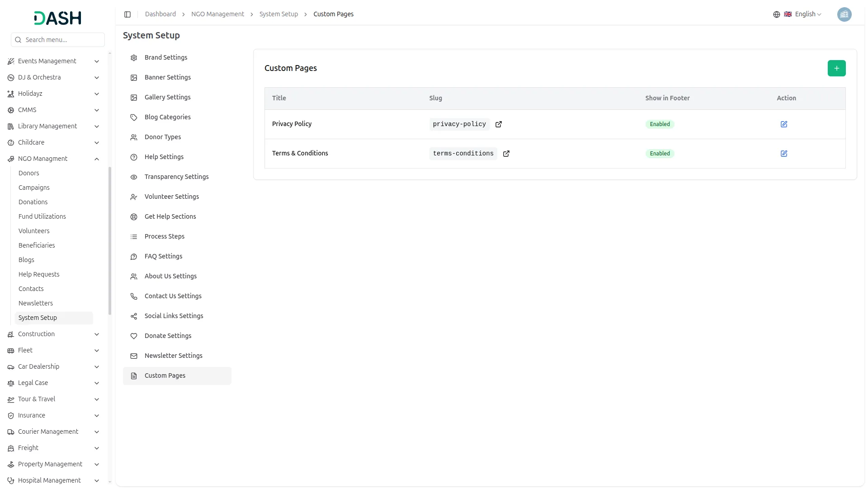Open the English language dropdown
The width and height of the screenshot is (868, 488).
(807, 14)
